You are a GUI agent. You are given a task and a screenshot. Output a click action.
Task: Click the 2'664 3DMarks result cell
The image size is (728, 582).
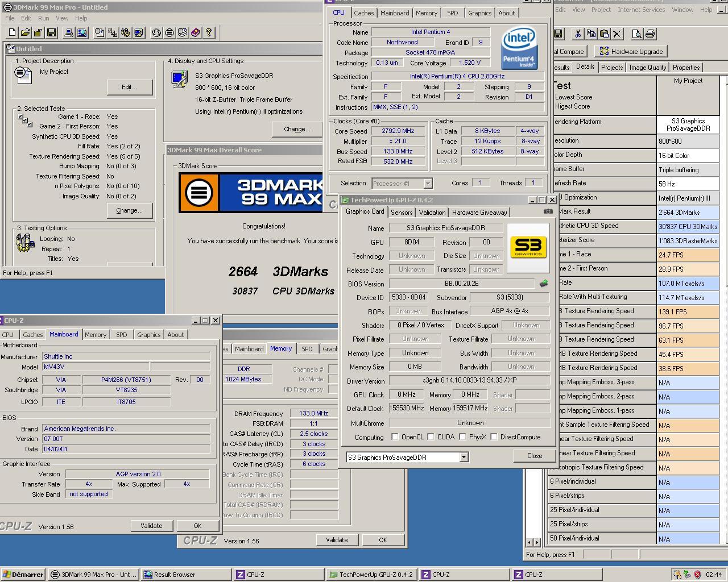688,212
